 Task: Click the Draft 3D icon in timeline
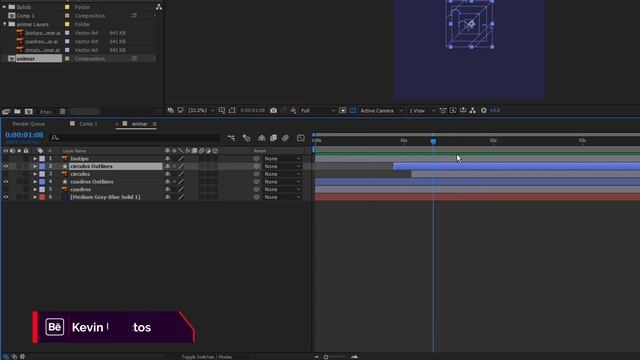(247, 138)
